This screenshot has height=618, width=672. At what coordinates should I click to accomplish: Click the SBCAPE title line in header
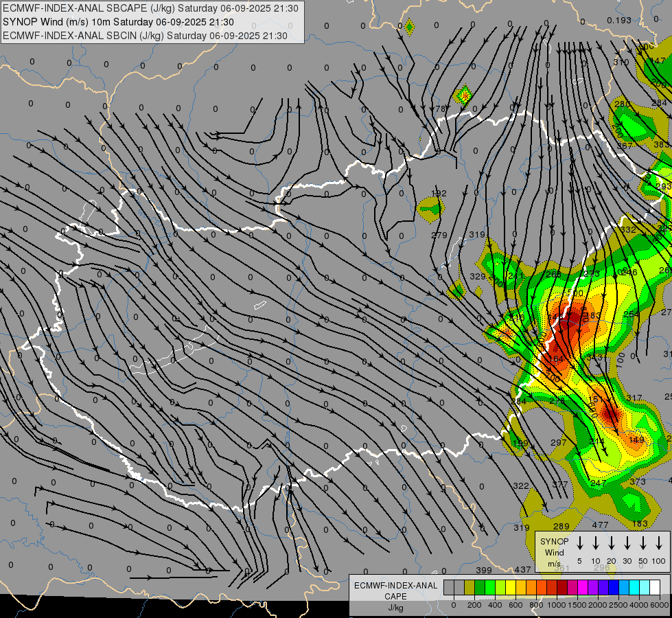pyautogui.click(x=150, y=8)
